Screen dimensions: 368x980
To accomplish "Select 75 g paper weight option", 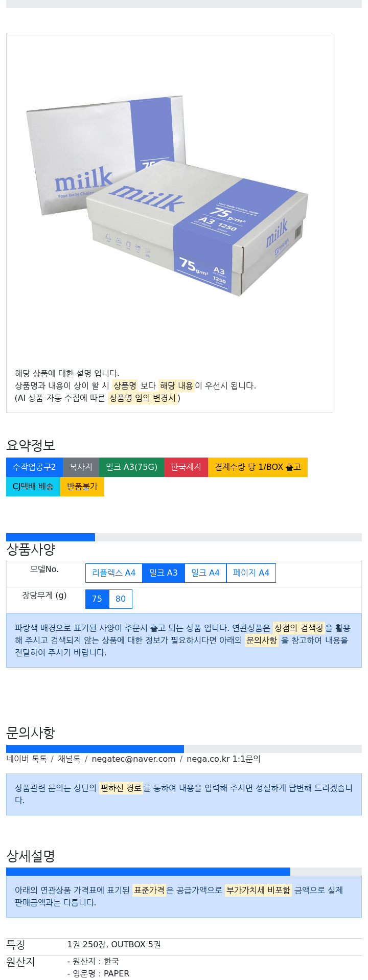I will coord(97,599).
